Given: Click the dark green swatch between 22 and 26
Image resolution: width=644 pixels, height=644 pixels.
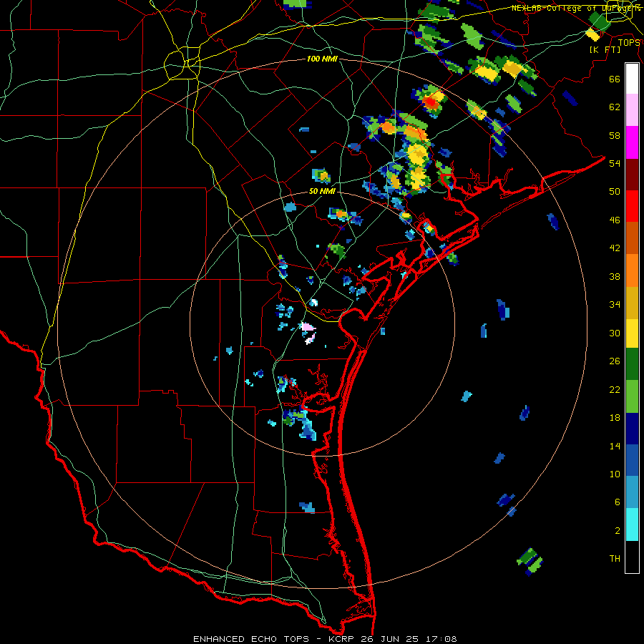Looking at the screenshot, I should pyautogui.click(x=632, y=364).
